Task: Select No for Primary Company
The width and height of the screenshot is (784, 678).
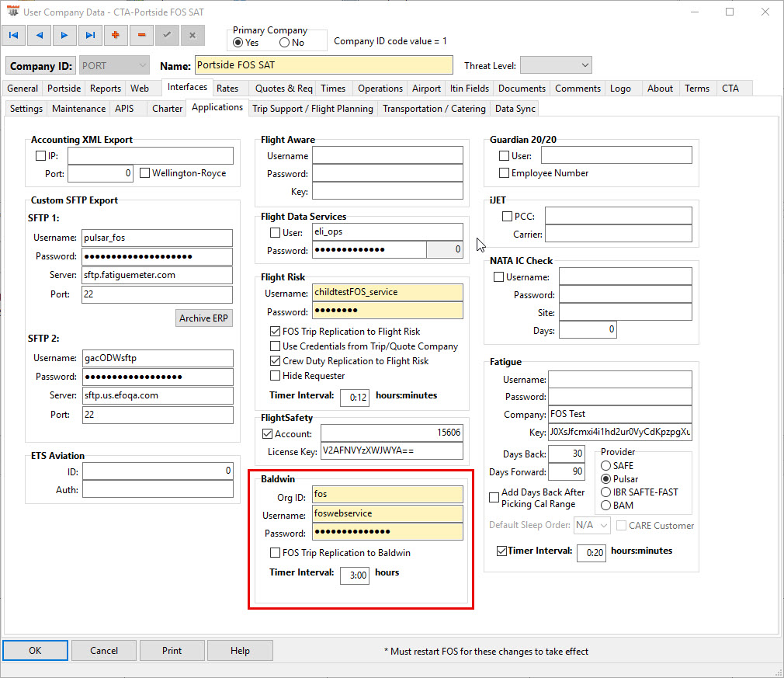Action: (x=285, y=43)
